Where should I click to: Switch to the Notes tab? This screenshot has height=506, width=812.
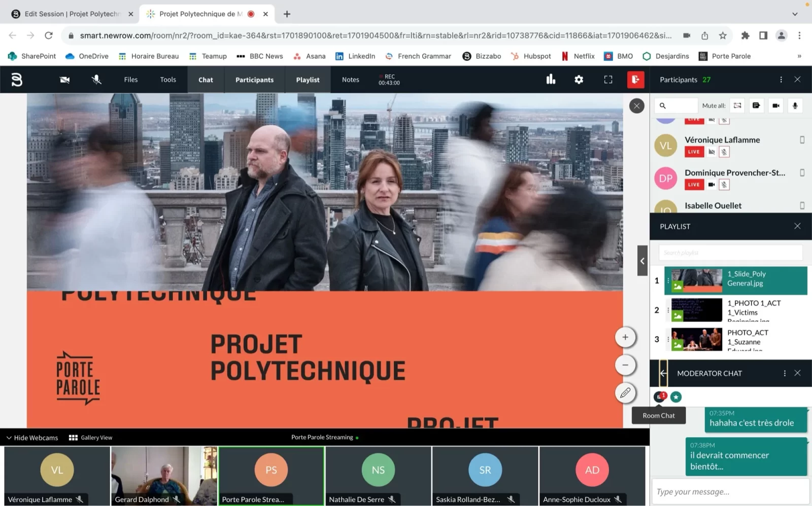point(350,80)
